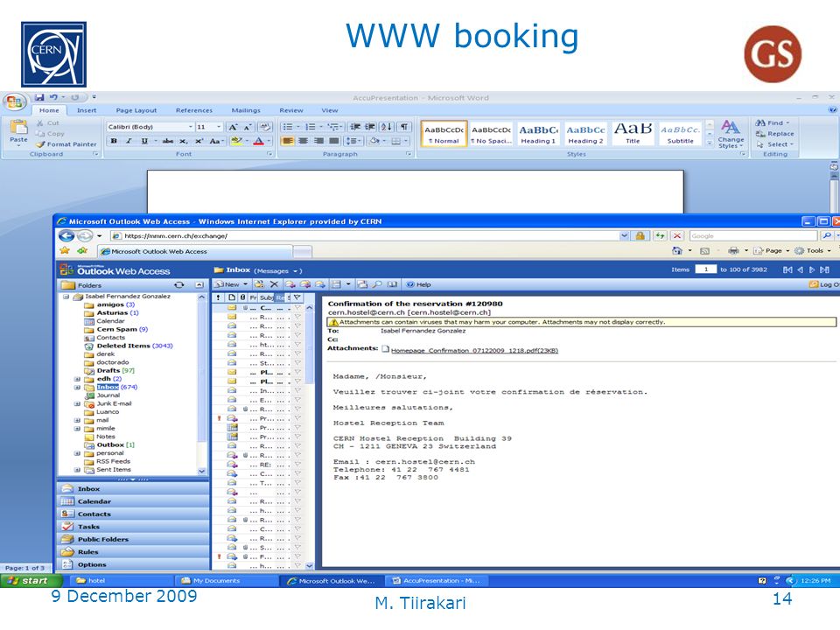Apply the Heading 1 style from the Styles gallery
Screen dimensions: 840x630
coord(538,133)
